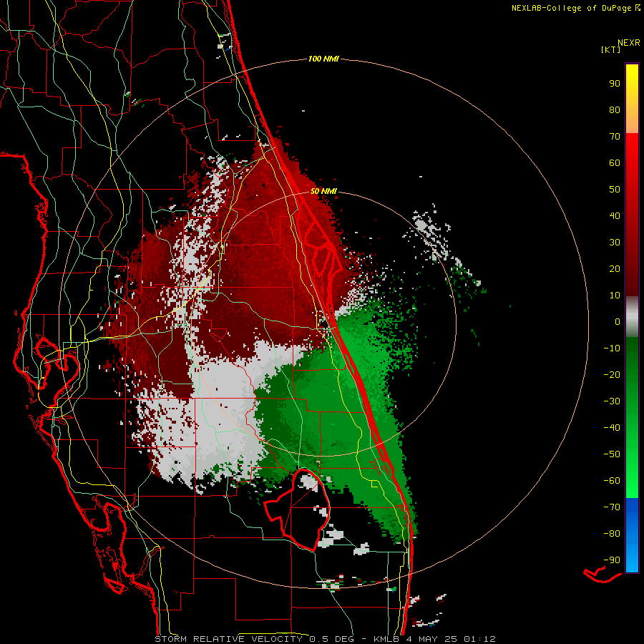
Task: Click the -70 value on the velocity scale
Action: coord(612,507)
